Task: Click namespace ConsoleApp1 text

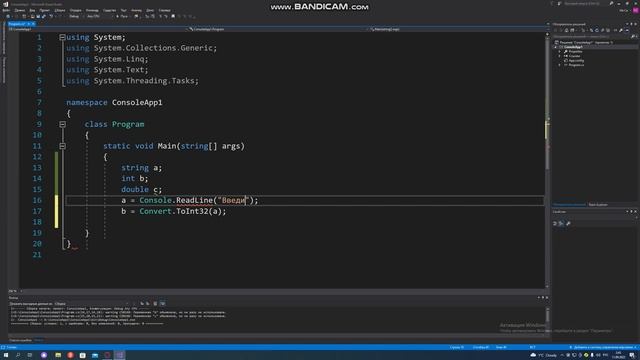Action: click(x=114, y=102)
